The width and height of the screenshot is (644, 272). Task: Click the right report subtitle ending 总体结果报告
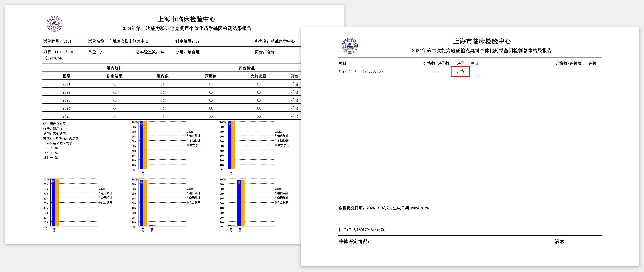[482, 51]
